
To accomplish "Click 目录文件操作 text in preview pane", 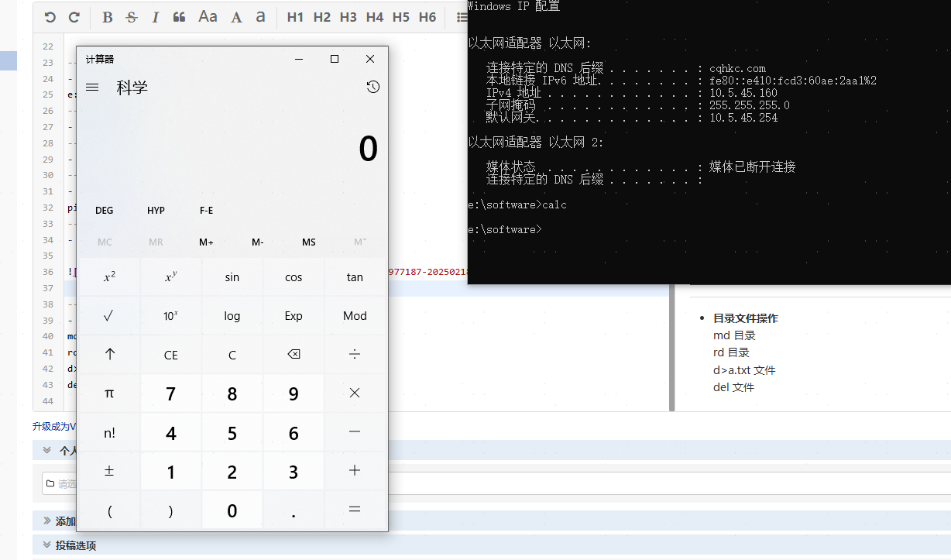I will pyautogui.click(x=746, y=318).
